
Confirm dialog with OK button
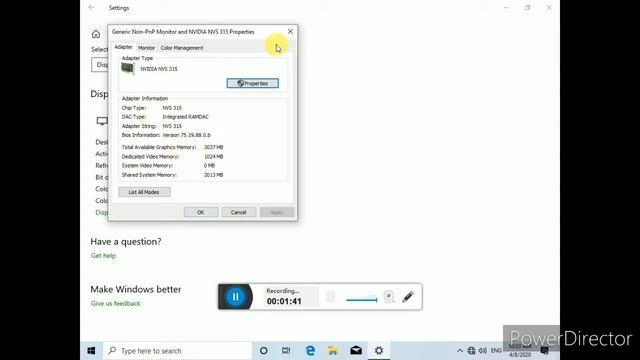(201, 212)
